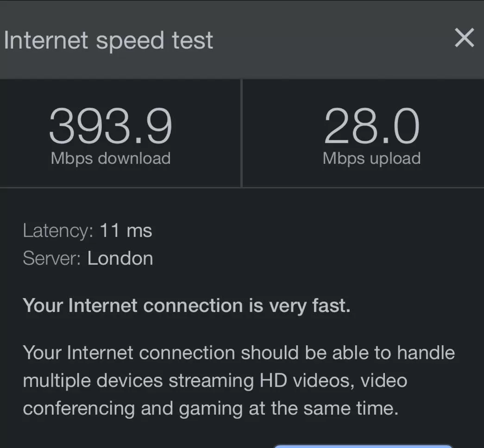484x448 pixels.
Task: Click the 28.0 upload speed value
Action: 371,126
